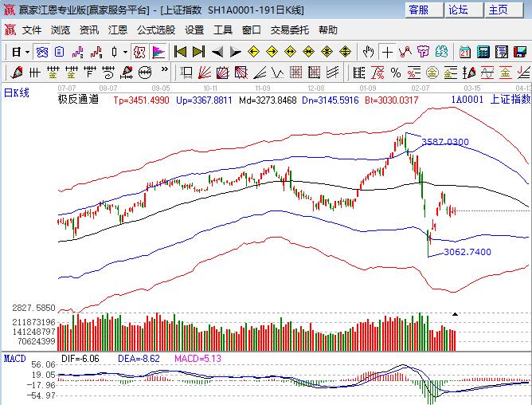532x405 pixels.
Task: Jump to first bar using the start arrow
Action: 181,52
